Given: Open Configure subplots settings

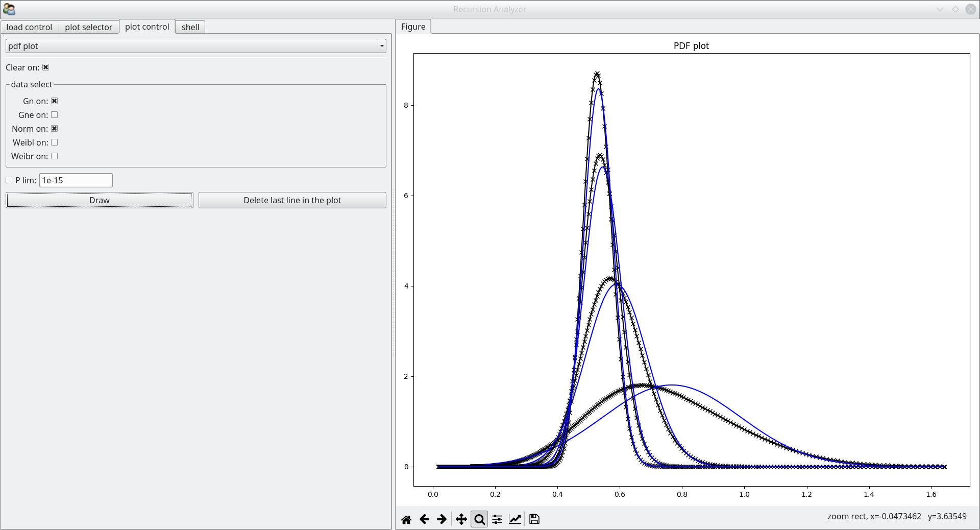Looking at the screenshot, I should click(497, 519).
